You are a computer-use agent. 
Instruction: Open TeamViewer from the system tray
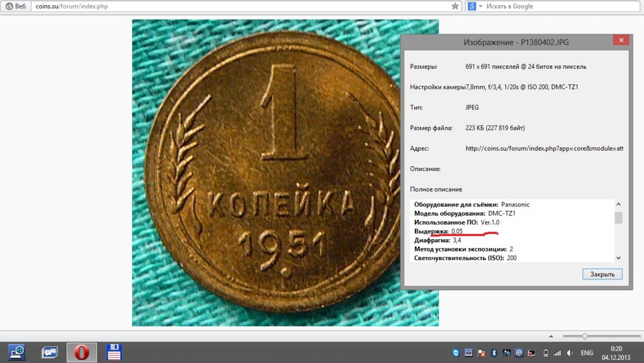click(x=456, y=353)
